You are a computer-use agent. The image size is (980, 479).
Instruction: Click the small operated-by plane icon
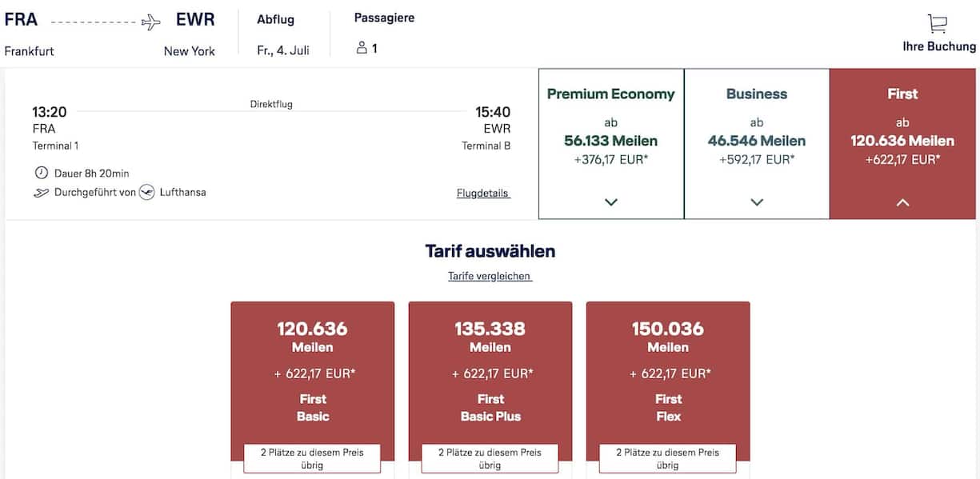41,193
